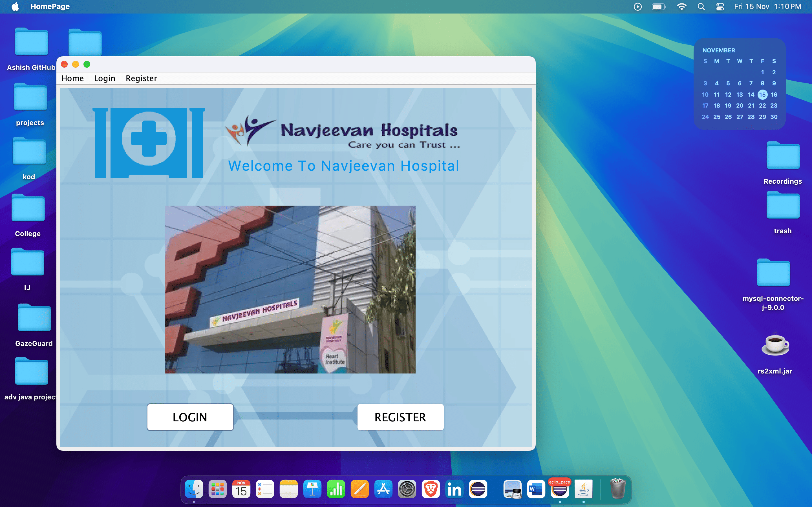Click the Wi-Fi icon in menu bar
This screenshot has width=812, height=507.
click(x=682, y=6)
